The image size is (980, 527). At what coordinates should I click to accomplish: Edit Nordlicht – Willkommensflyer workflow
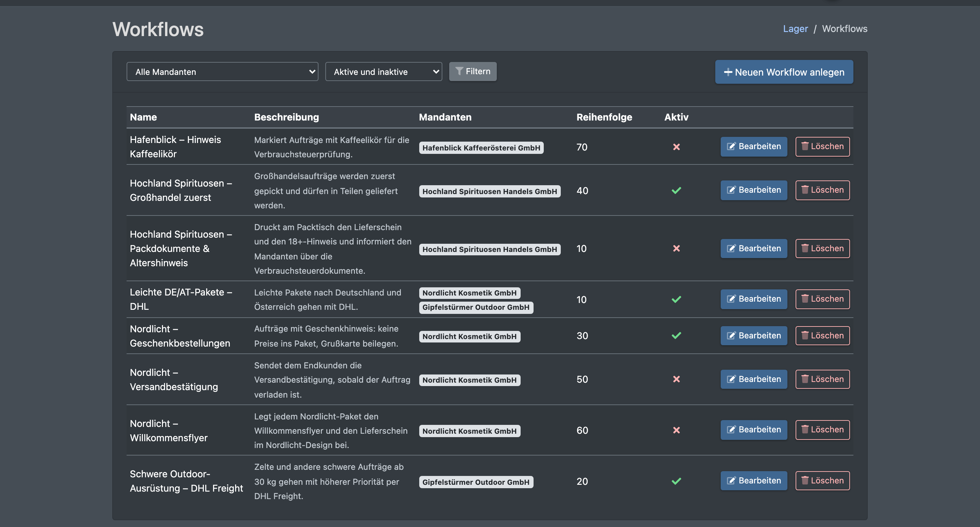coord(754,430)
